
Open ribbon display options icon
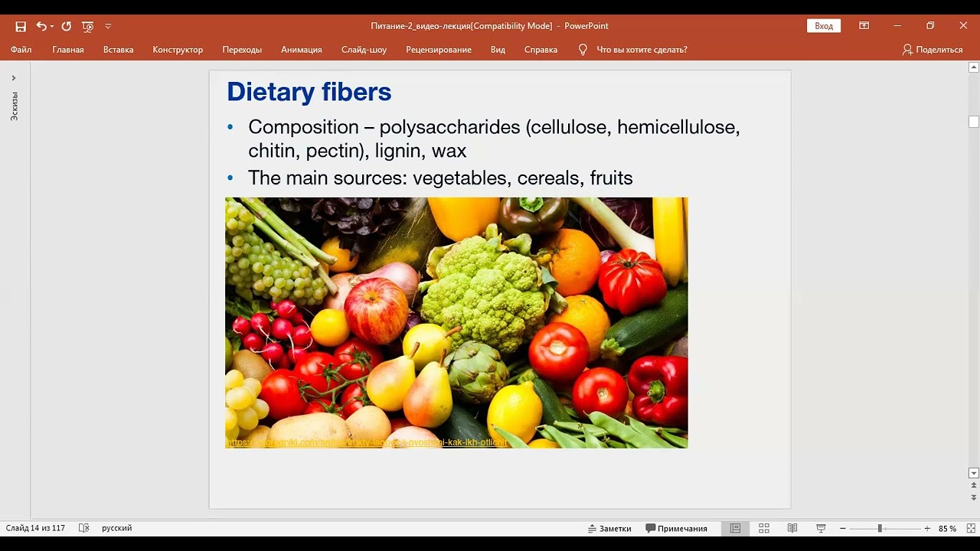pos(864,26)
